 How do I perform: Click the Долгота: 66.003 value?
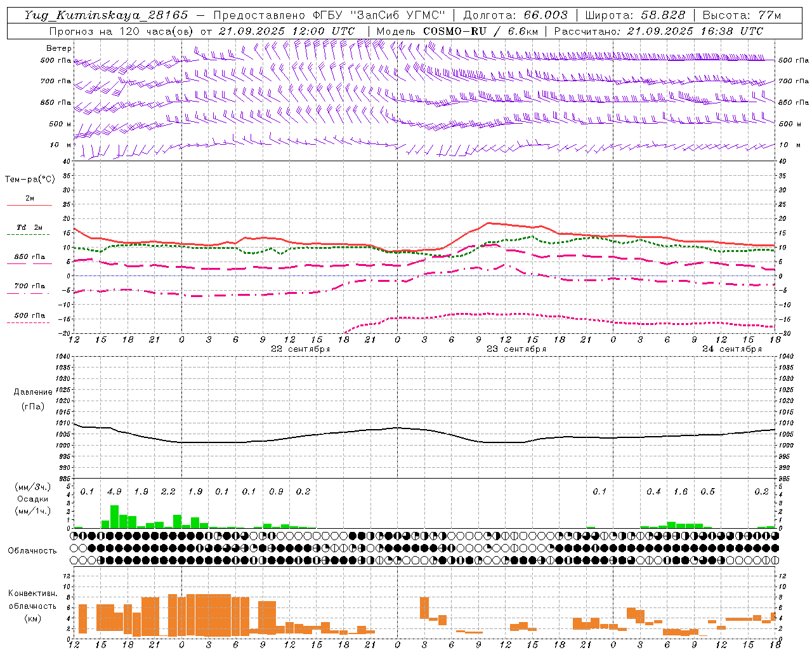(x=515, y=15)
